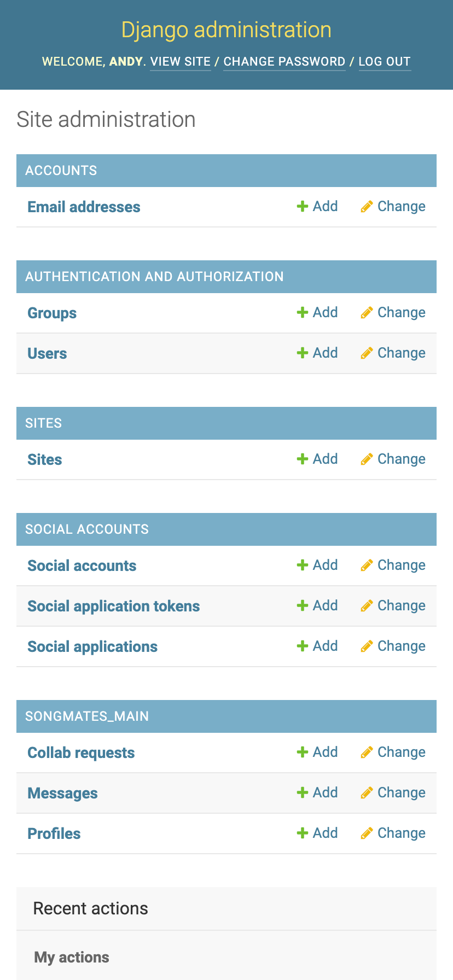Open the Social accounts model
Viewport: 453px width, 980px height.
pos(82,565)
